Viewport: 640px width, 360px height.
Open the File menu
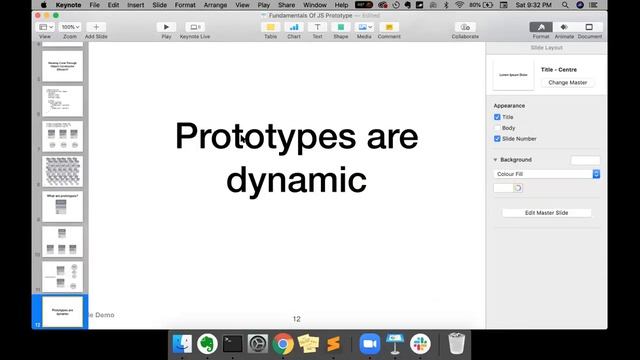point(94,5)
